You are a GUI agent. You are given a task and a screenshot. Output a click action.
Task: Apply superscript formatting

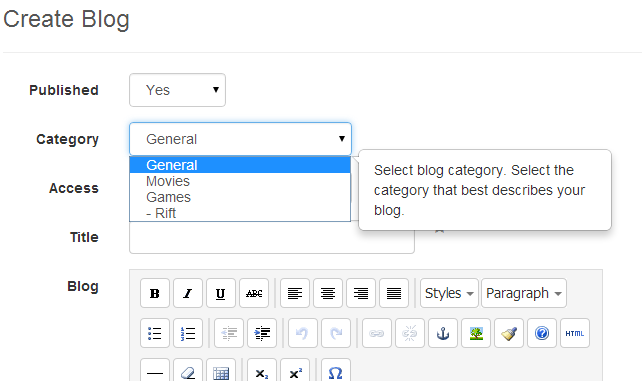pyautogui.click(x=295, y=371)
